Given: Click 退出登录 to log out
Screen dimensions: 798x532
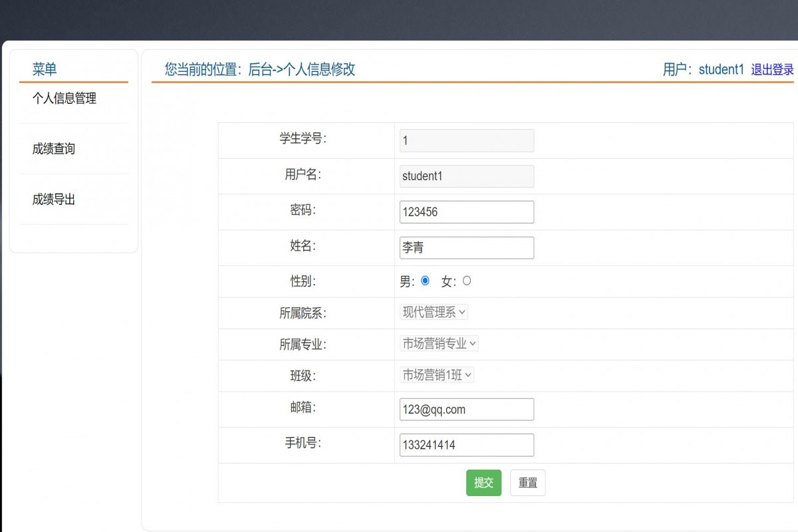Looking at the screenshot, I should (x=773, y=69).
